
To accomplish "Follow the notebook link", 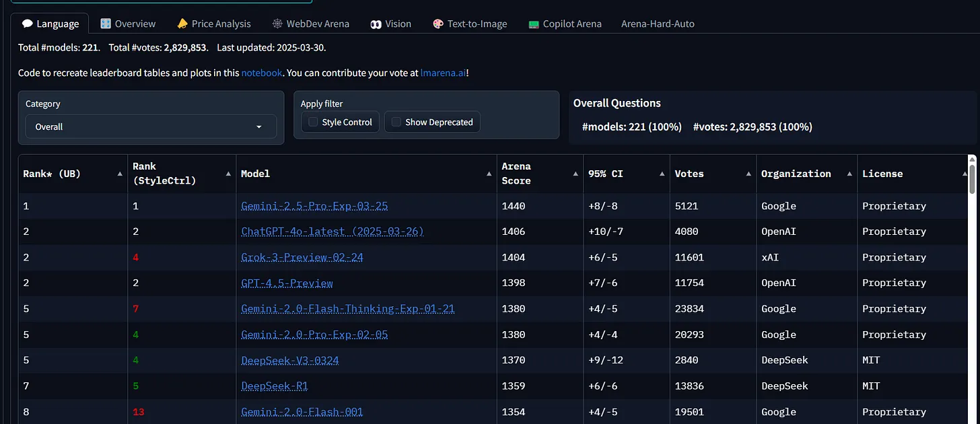I will click(262, 73).
